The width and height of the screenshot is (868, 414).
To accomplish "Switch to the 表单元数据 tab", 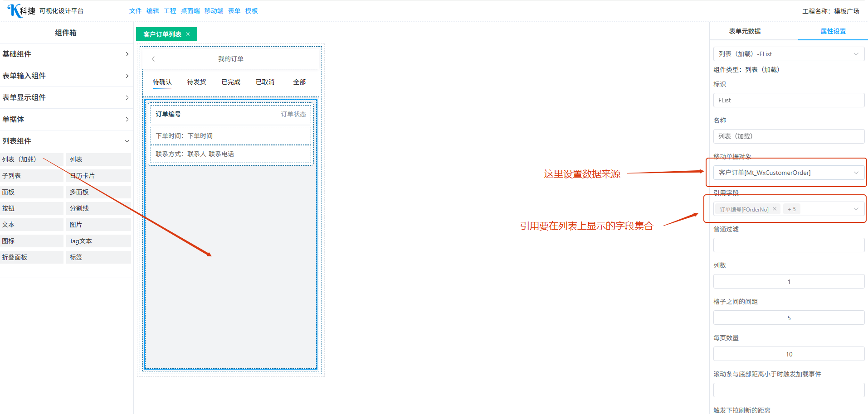I will pyautogui.click(x=745, y=31).
